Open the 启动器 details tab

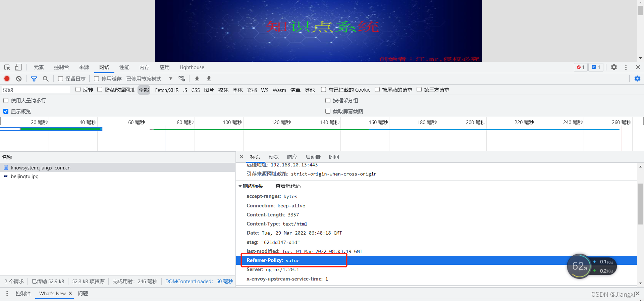[313, 157]
